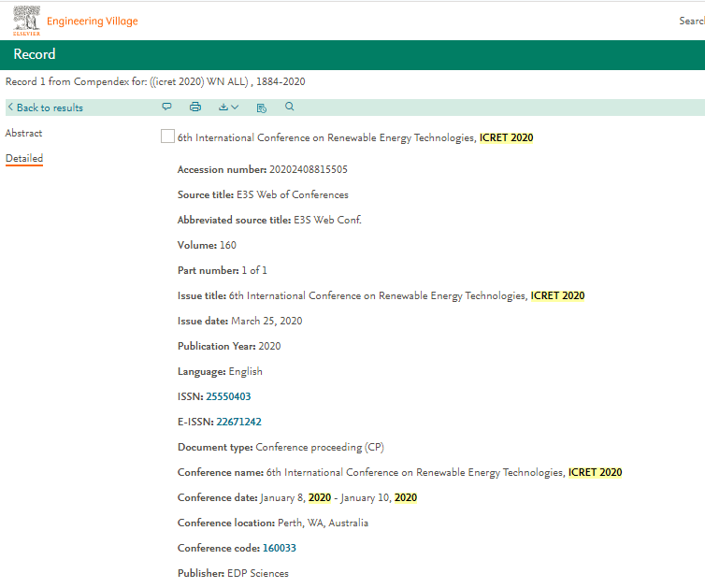Image resolution: width=705 pixels, height=588 pixels.
Task: Open conference code 160033 link
Action: point(280,548)
